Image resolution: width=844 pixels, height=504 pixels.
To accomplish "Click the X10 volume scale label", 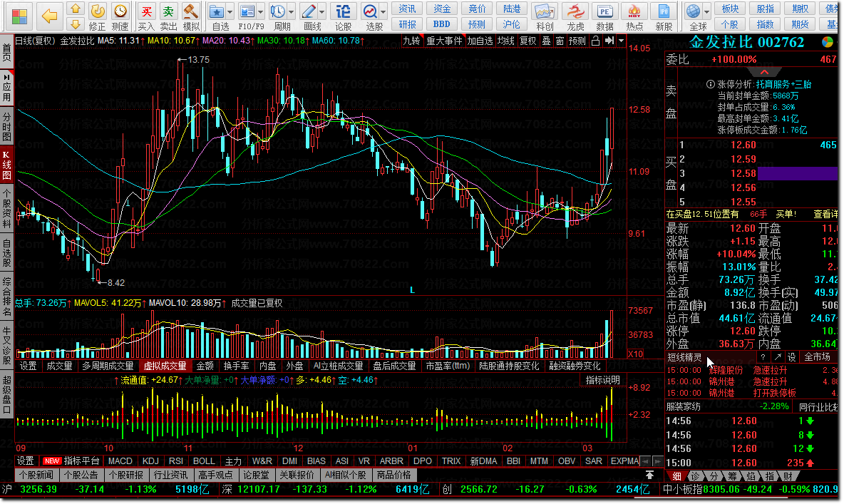I will pyautogui.click(x=636, y=354).
